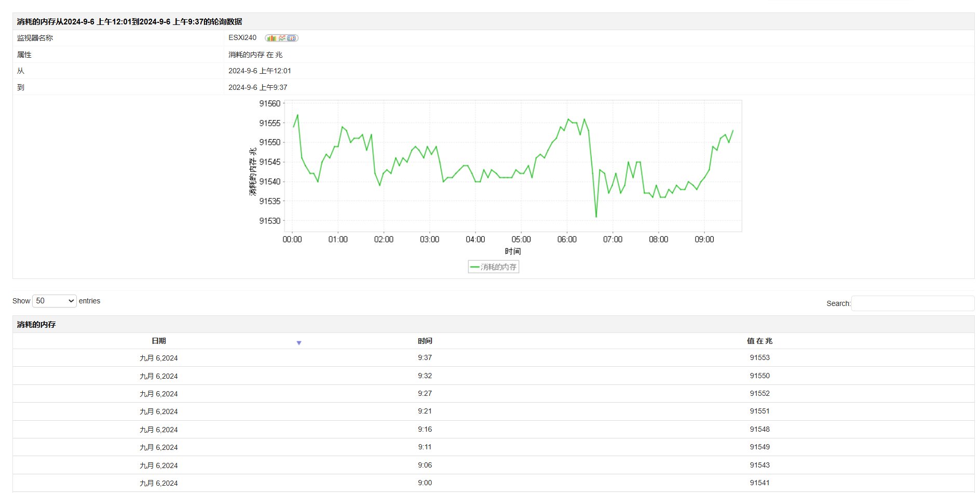
Task: Sort the table by the 日期 header
Action: [x=159, y=341]
